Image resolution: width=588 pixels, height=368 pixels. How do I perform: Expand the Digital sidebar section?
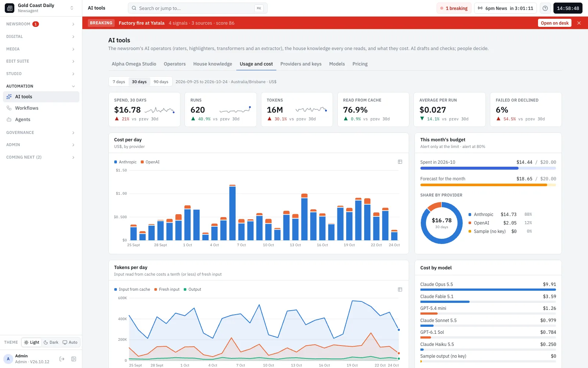(41, 36)
